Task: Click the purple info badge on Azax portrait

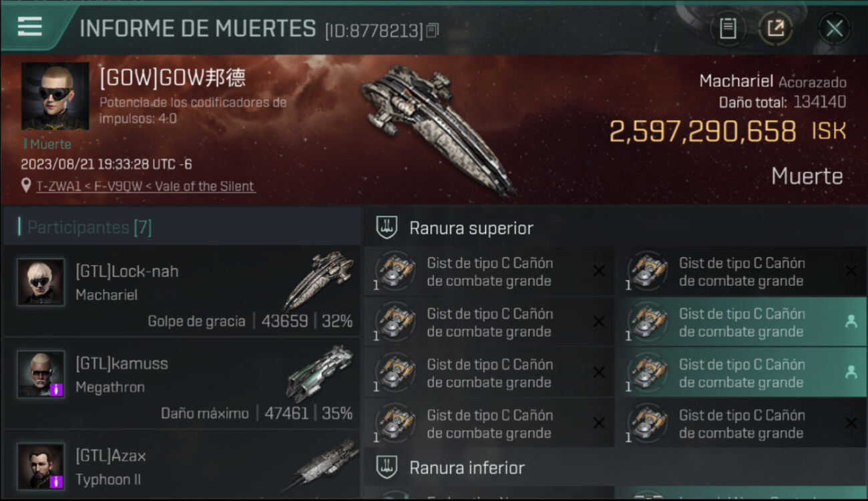Action: pyautogui.click(x=57, y=481)
